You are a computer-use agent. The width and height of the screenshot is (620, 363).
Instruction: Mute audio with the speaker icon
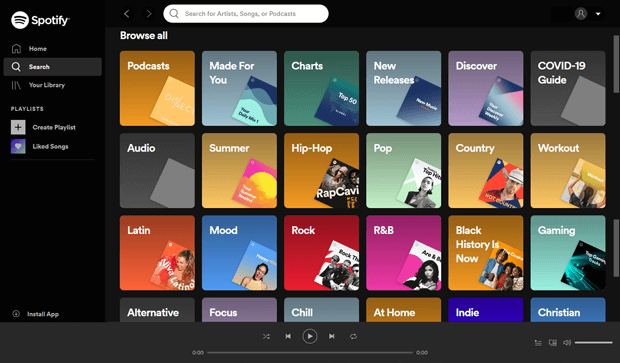pyautogui.click(x=567, y=342)
